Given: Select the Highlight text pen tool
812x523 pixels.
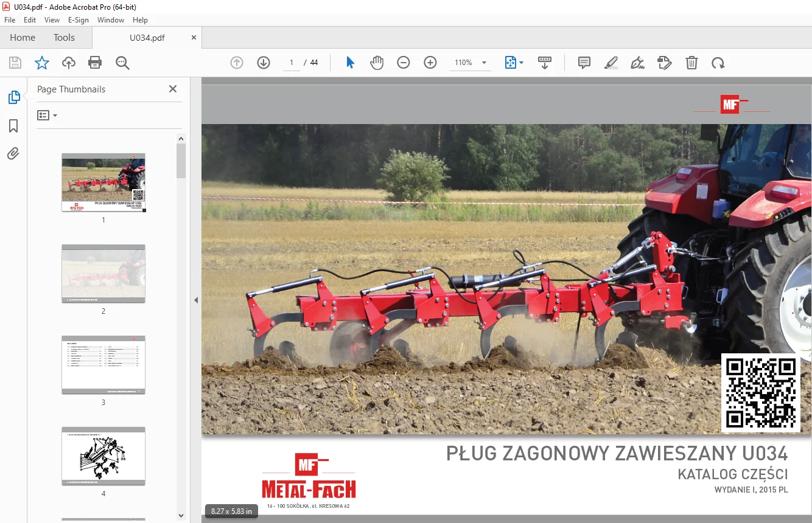Looking at the screenshot, I should click(x=611, y=63).
